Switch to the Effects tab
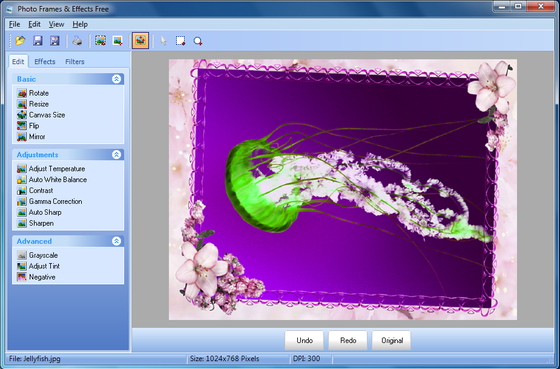The image size is (560, 369). click(x=45, y=61)
